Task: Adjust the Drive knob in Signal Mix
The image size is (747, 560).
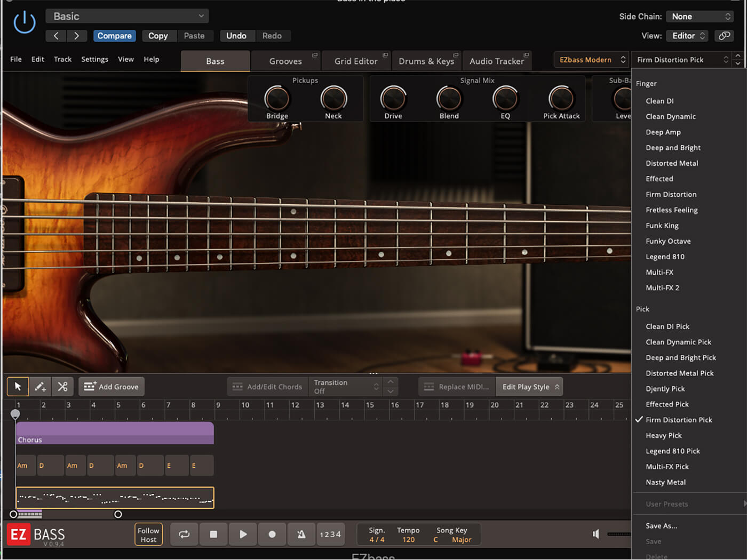Action: [393, 99]
